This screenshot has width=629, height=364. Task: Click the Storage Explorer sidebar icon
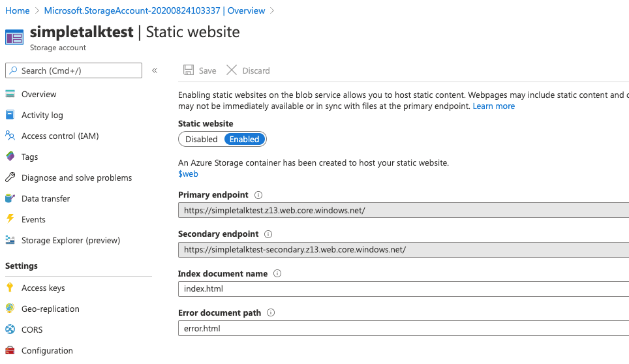pyautogui.click(x=10, y=239)
